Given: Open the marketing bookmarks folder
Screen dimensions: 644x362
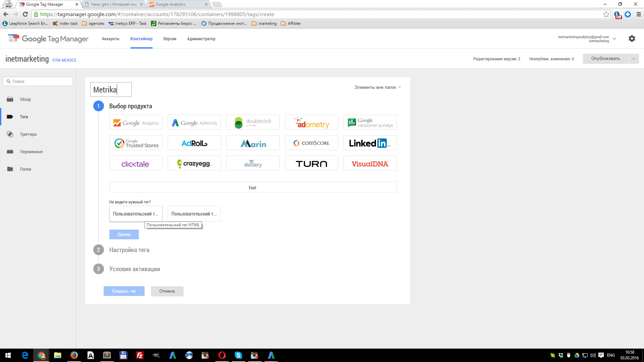Looking at the screenshot, I should (264, 23).
